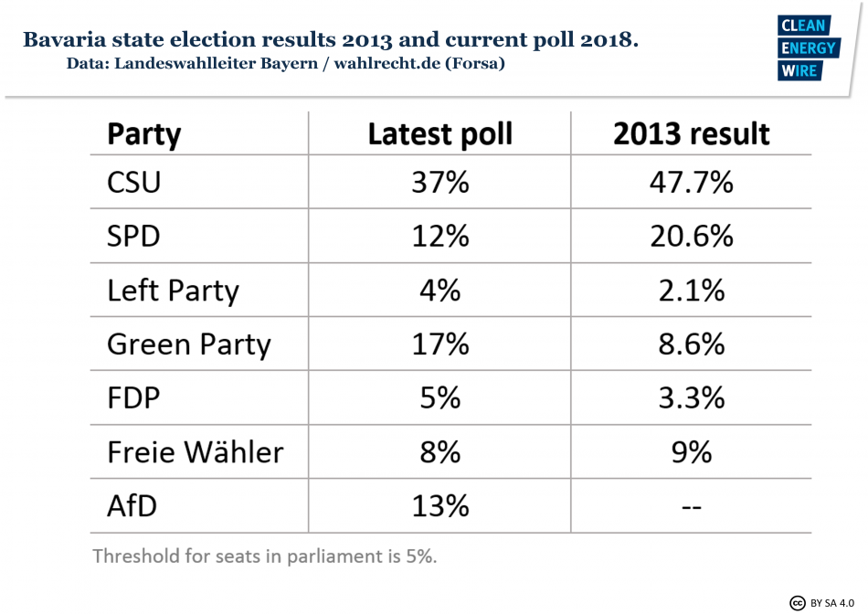
Task: Select the 2013 result column header
Action: (x=691, y=134)
